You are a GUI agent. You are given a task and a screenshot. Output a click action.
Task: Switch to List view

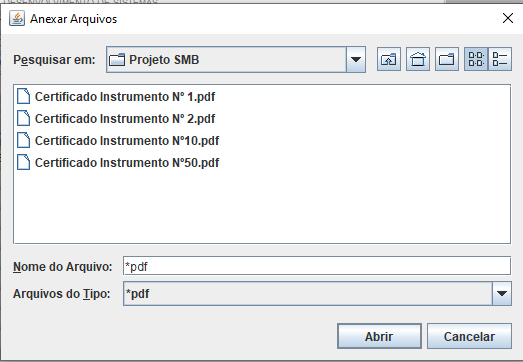click(476, 59)
